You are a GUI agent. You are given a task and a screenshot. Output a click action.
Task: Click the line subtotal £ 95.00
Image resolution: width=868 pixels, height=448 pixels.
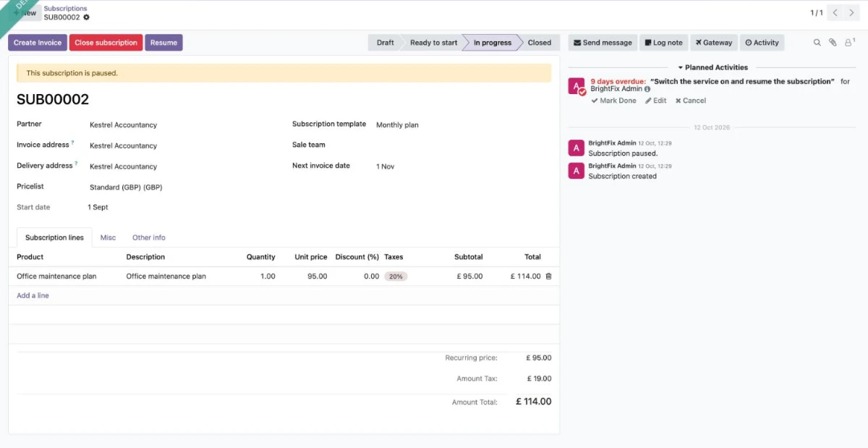[x=469, y=276]
